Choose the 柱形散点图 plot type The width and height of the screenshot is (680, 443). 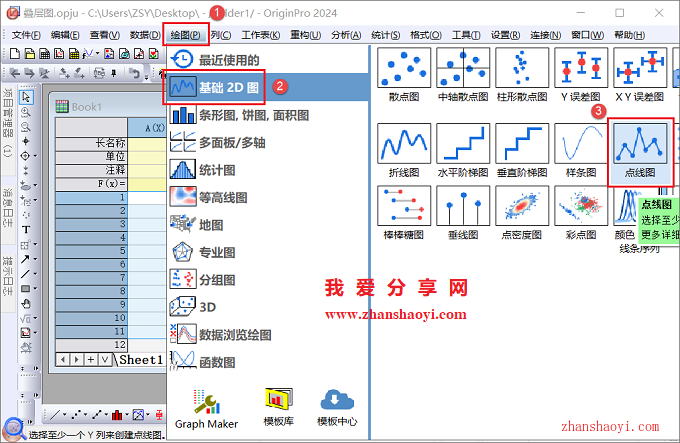[x=522, y=75]
